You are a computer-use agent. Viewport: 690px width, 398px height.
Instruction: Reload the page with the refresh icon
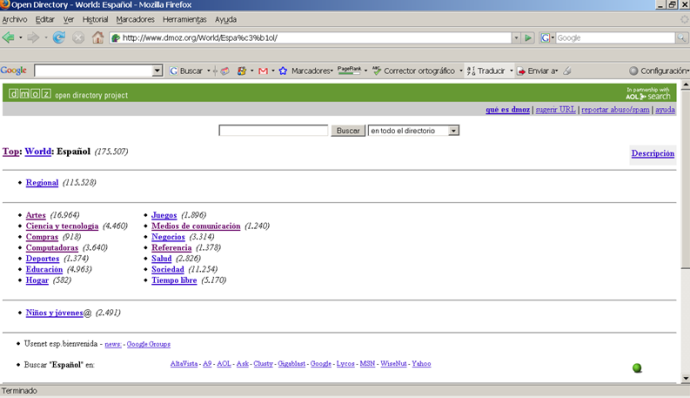59,37
